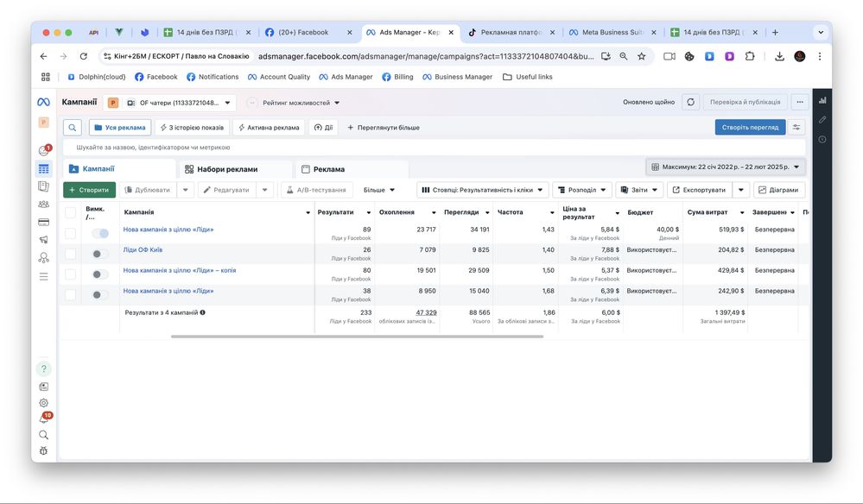Image resolution: width=863 pixels, height=504 pixels.
Task: Switch to the (20+) Facebook browser tab
Action: [x=308, y=33]
